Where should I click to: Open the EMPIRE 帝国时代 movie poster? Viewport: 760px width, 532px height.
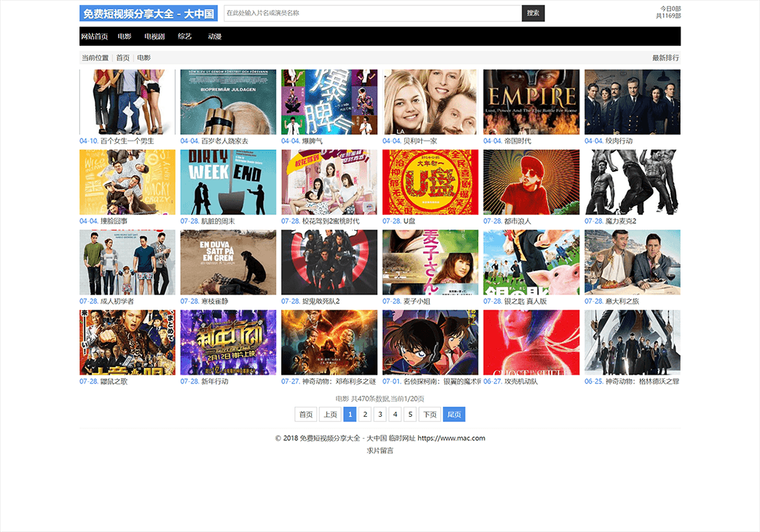coord(531,102)
